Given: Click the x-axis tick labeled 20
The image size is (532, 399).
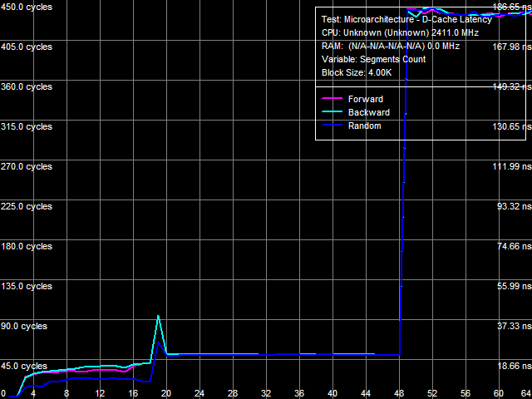Looking at the screenshot, I should pyautogui.click(x=166, y=393).
